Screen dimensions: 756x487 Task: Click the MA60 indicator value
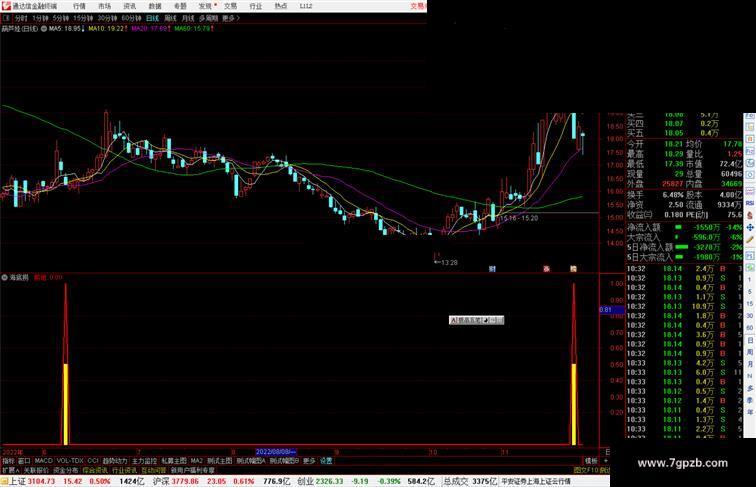coord(192,28)
